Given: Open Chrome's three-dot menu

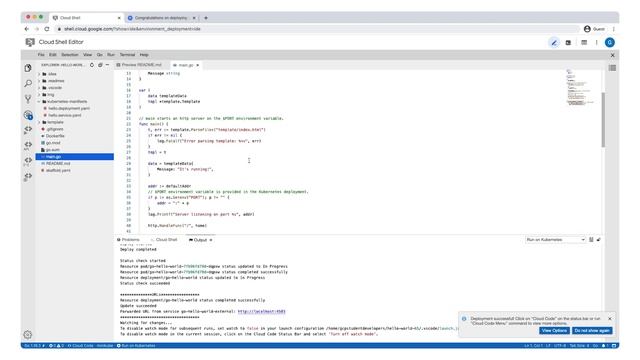Looking at the screenshot, I should click(613, 29).
